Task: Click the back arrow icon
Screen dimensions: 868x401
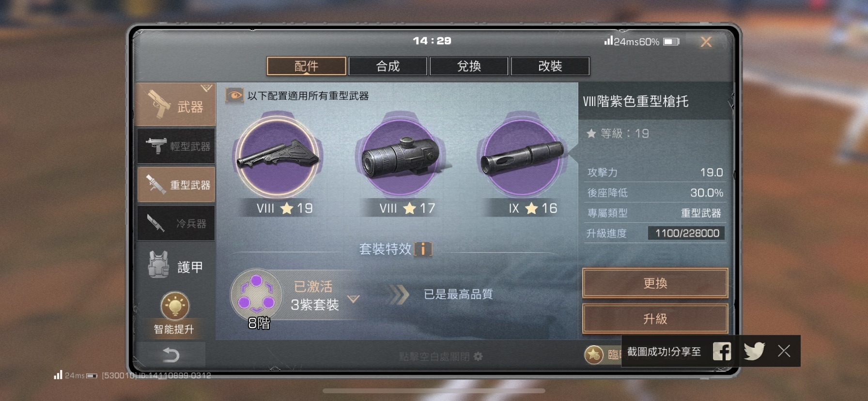Action: click(x=171, y=355)
